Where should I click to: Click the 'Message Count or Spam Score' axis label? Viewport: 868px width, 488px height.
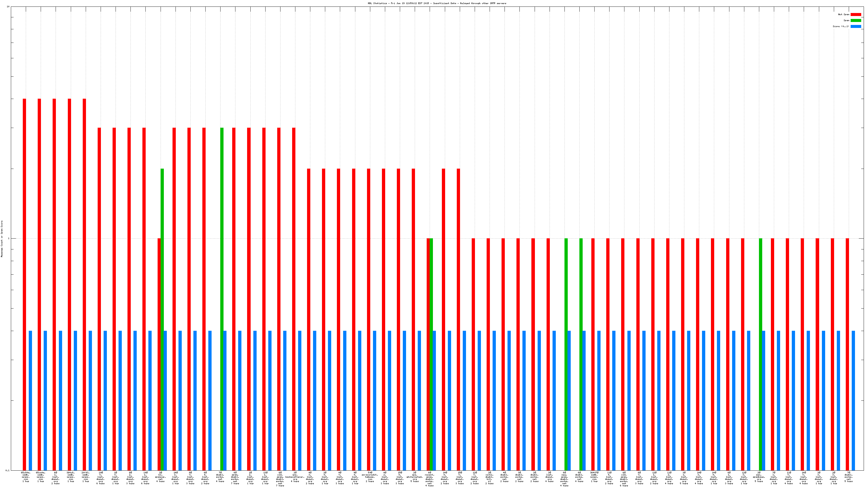(x=2, y=239)
